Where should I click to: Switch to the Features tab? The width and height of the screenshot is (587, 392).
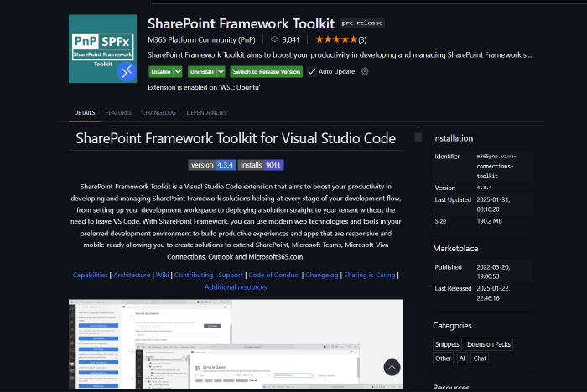pyautogui.click(x=118, y=112)
